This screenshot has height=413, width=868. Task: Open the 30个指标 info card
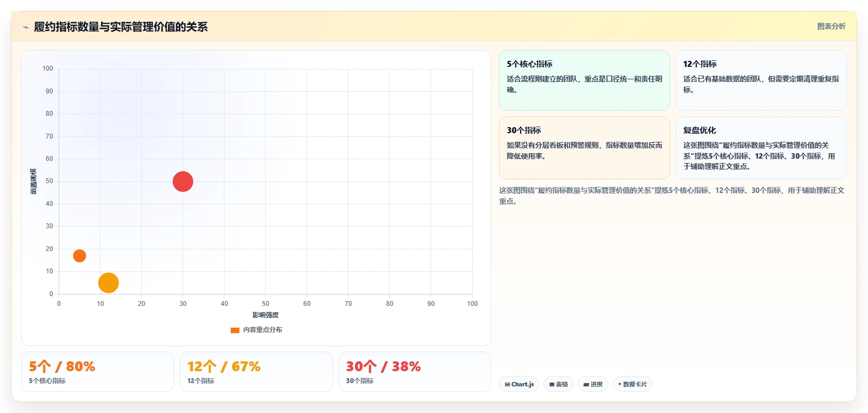click(584, 148)
